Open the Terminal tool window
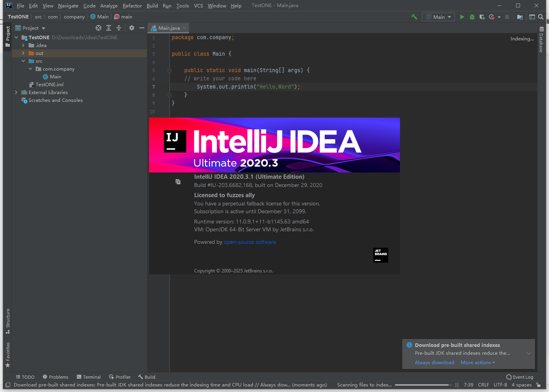The width and height of the screenshot is (549, 392). [89, 377]
